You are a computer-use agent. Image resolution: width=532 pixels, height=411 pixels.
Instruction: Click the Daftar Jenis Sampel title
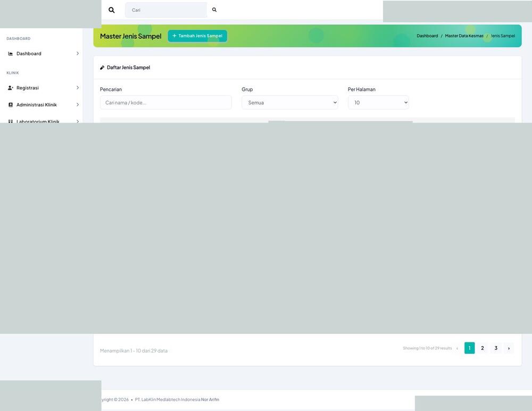click(128, 68)
